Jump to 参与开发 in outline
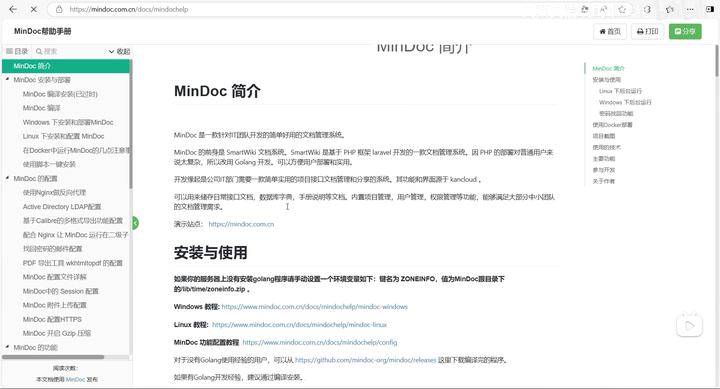The width and height of the screenshot is (720, 389). tap(604, 170)
